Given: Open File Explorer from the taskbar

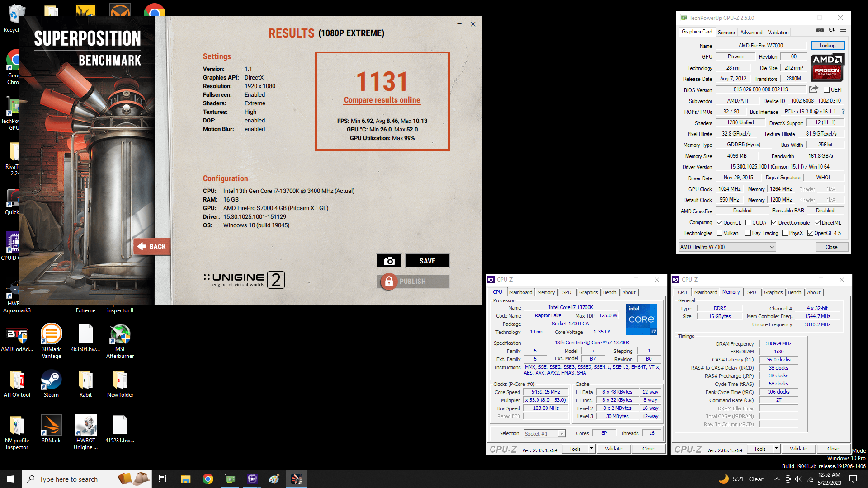Looking at the screenshot, I should click(x=185, y=479).
